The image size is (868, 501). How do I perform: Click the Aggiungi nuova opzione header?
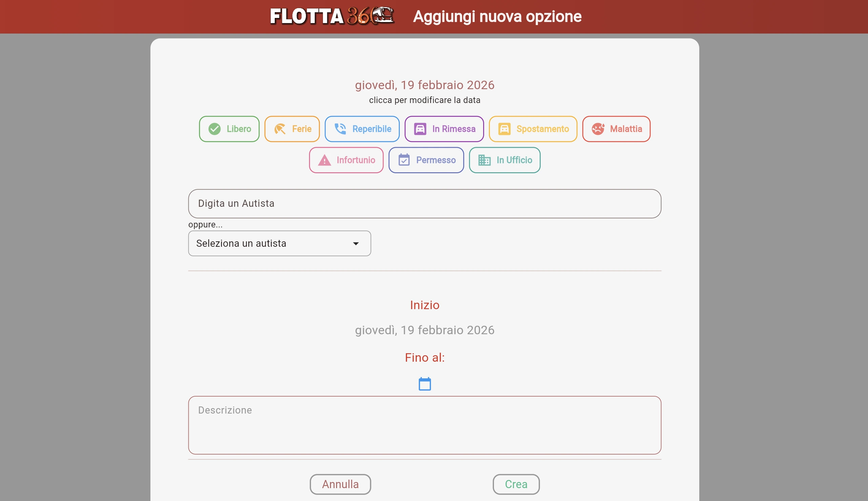pos(497,17)
